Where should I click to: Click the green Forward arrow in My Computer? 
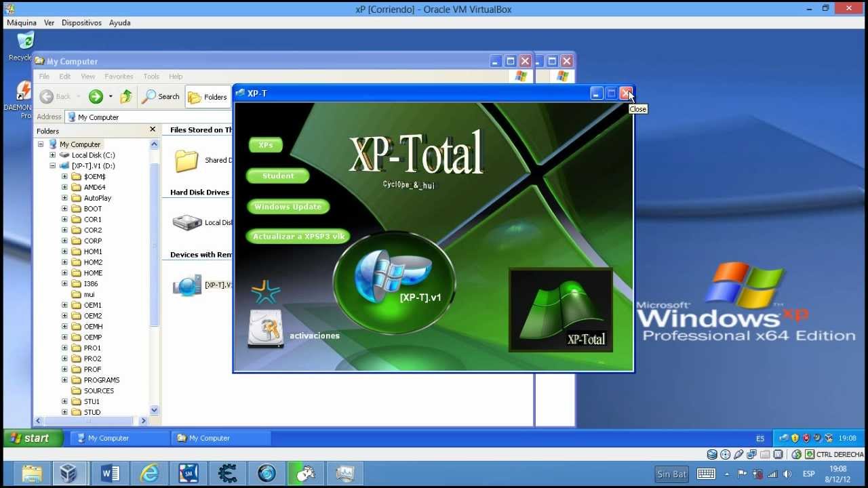(x=96, y=96)
